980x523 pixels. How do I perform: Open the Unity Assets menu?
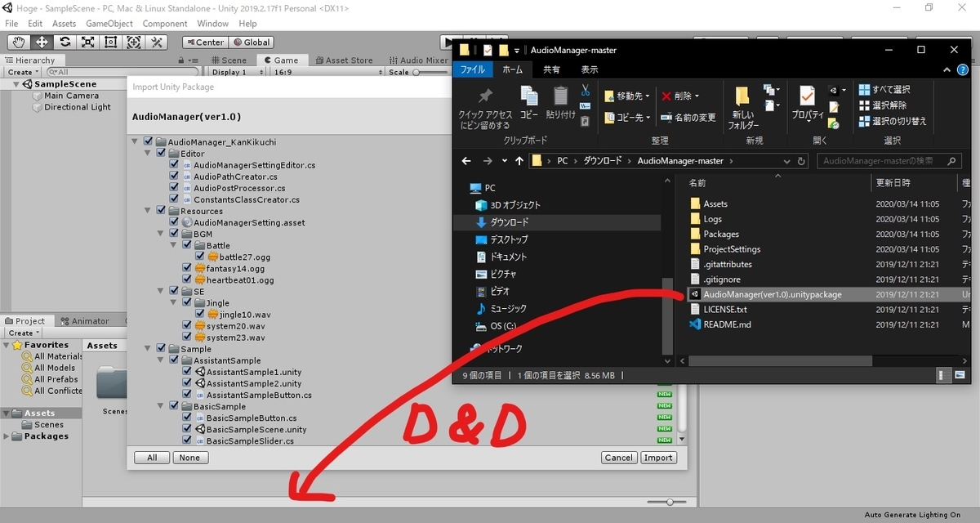tap(64, 24)
